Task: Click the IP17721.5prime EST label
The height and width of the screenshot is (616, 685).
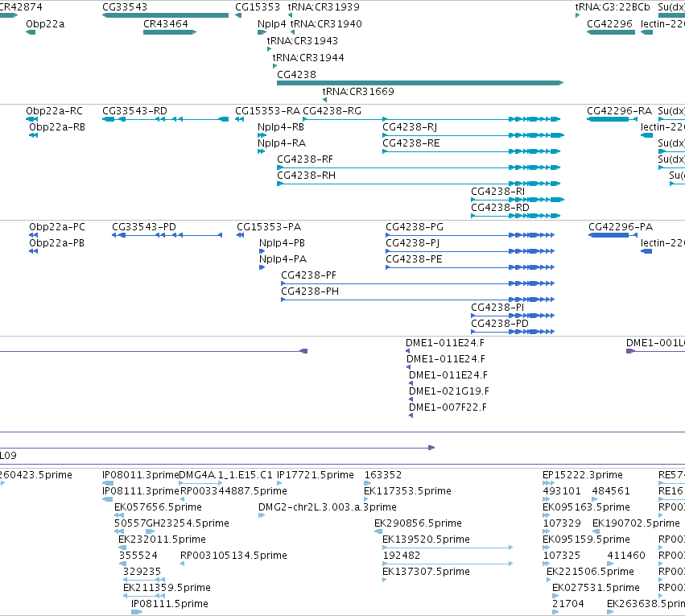Action: (316, 475)
